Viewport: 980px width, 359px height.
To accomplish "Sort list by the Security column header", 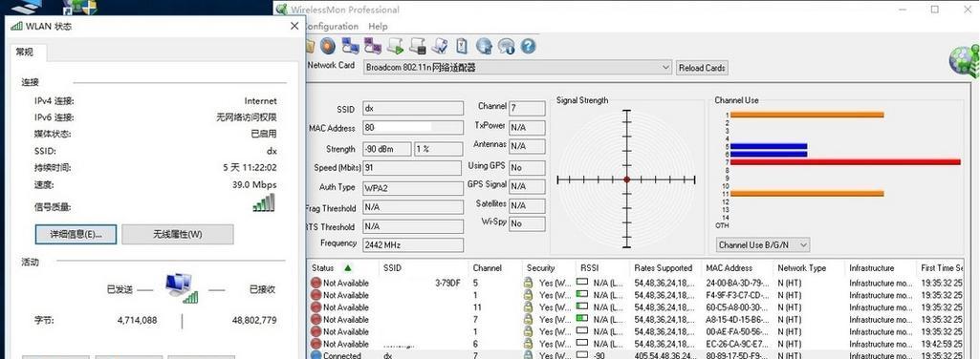I will 548,268.
